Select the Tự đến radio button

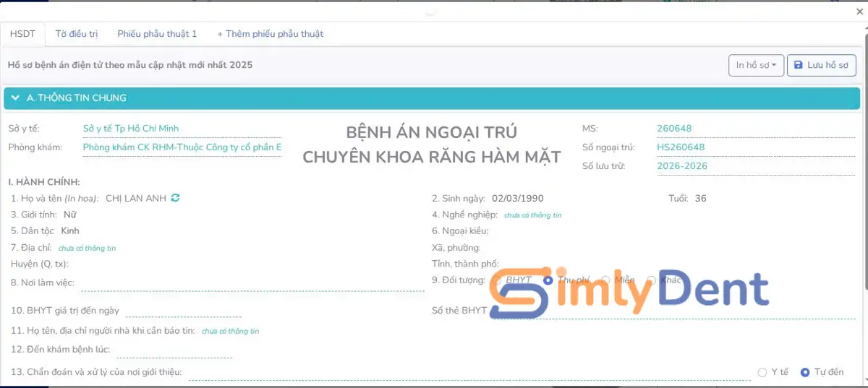coord(805,372)
